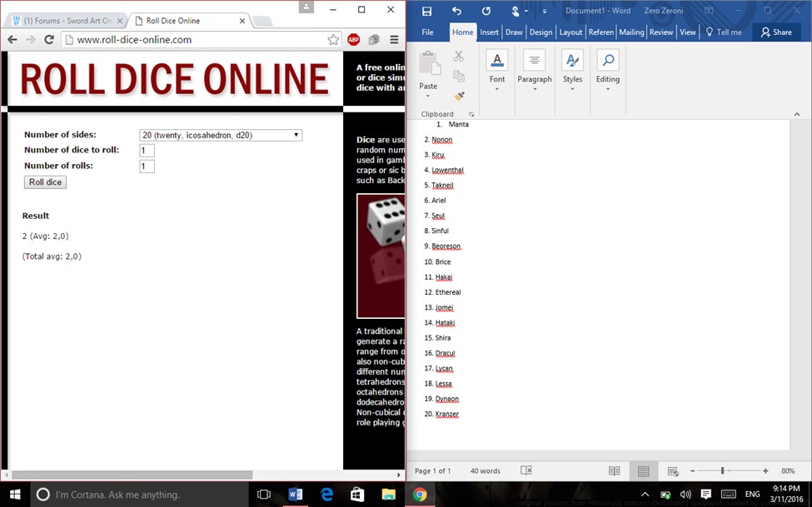Click the Adblock Plus extension icon

click(354, 39)
